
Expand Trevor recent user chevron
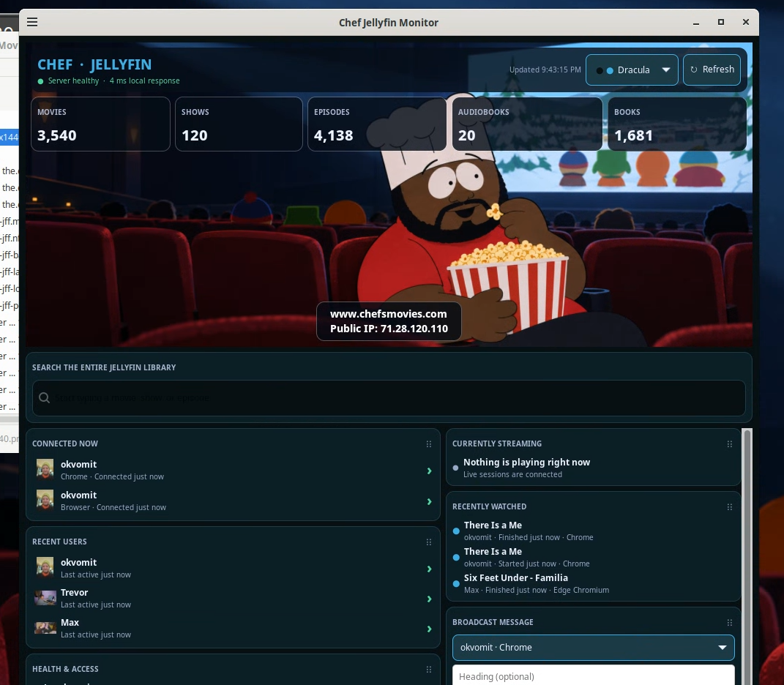[429, 599]
